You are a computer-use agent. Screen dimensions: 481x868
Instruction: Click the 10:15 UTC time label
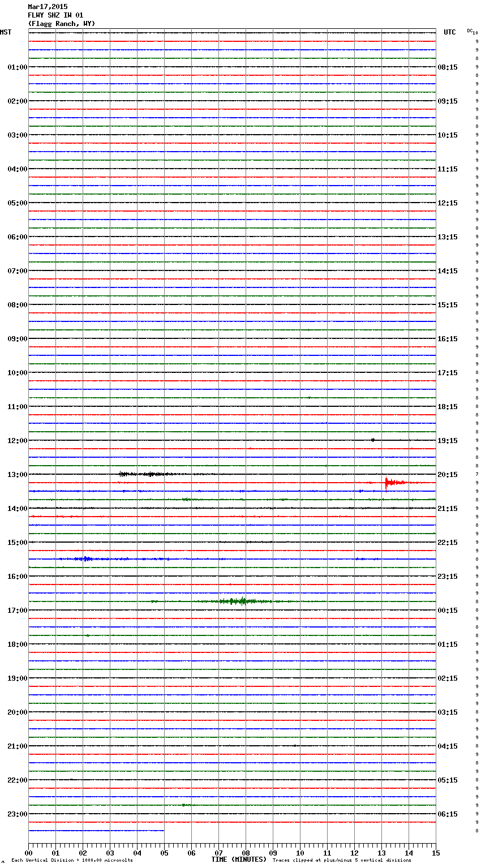[x=448, y=135]
